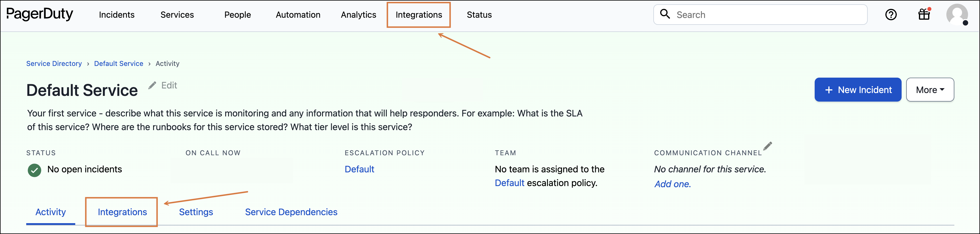Open the Incidents menu
The image size is (980, 234).
pos(116,15)
